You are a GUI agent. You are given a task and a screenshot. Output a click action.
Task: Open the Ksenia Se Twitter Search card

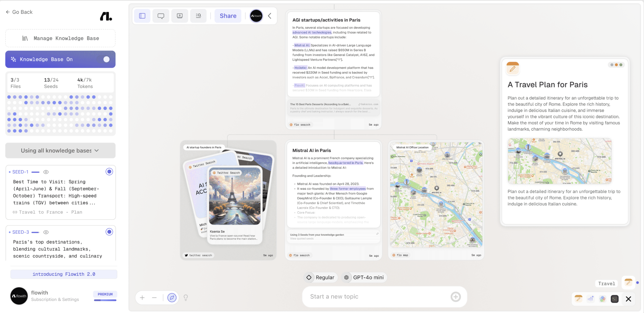pyautogui.click(x=235, y=205)
